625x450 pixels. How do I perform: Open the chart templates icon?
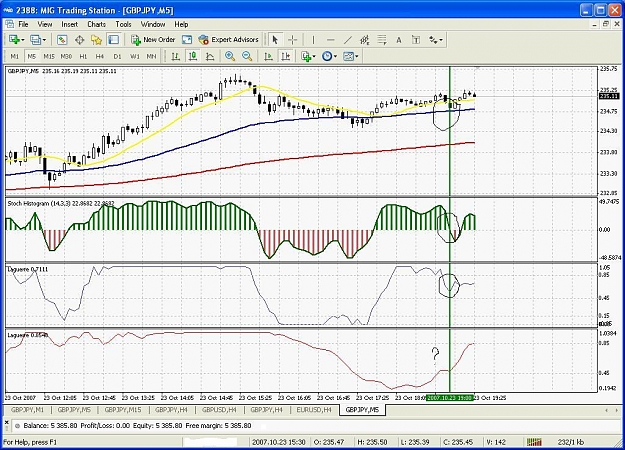348,56
